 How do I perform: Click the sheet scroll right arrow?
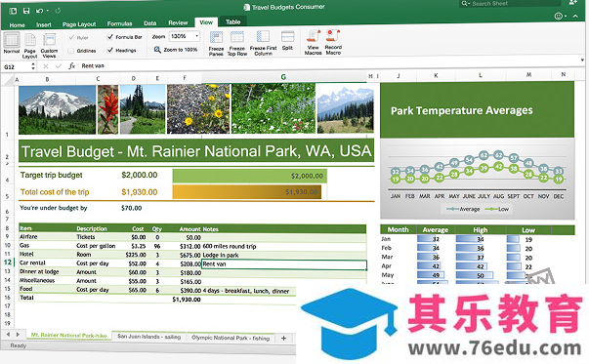coord(18,334)
